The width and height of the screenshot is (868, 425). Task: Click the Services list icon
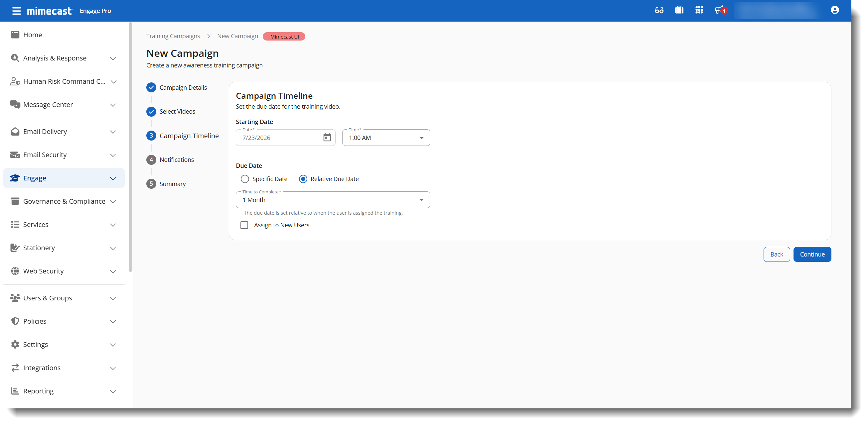pyautogui.click(x=15, y=224)
